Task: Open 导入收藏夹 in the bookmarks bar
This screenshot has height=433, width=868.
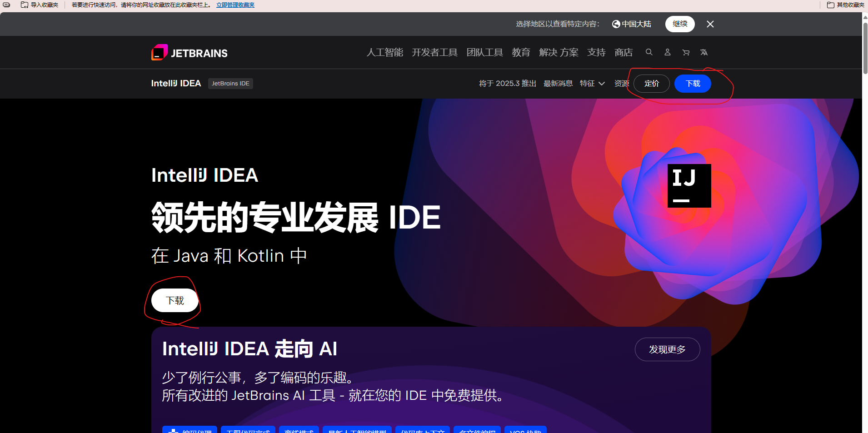Action: [40, 5]
